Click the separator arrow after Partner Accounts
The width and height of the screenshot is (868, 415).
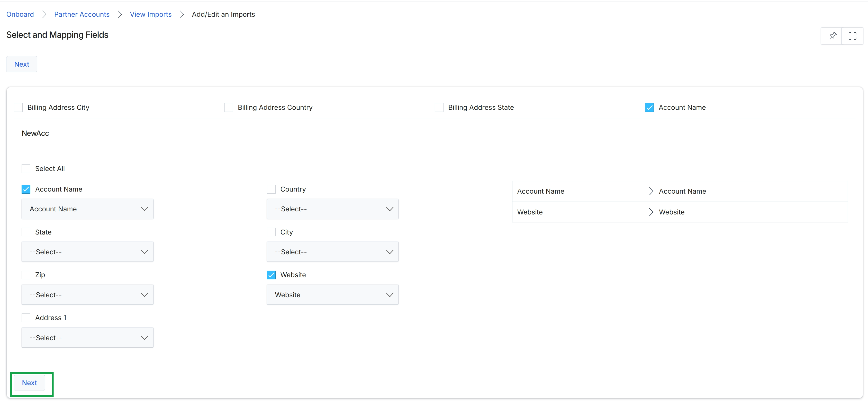click(x=120, y=14)
